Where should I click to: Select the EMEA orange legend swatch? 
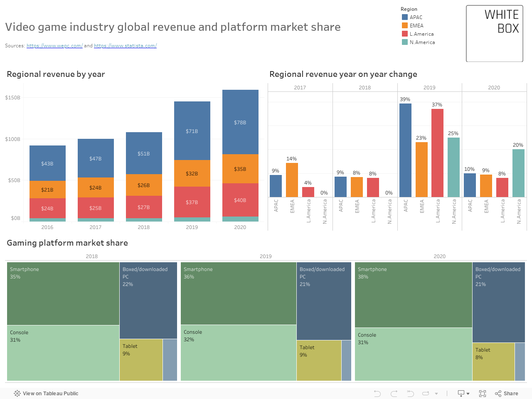(x=405, y=25)
